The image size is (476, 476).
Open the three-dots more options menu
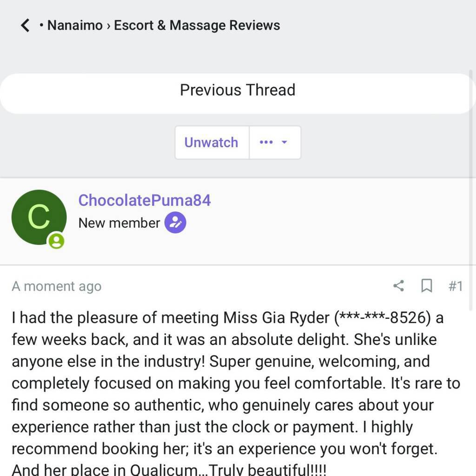point(266,142)
